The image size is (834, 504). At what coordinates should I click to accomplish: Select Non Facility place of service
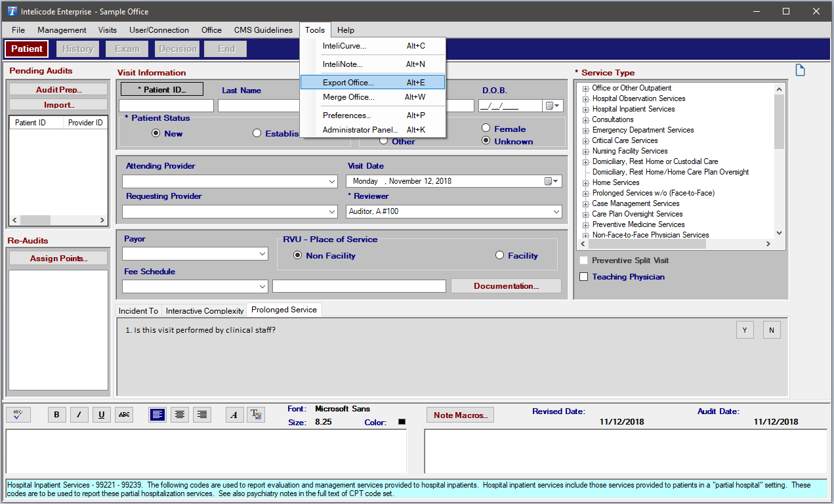(x=297, y=255)
